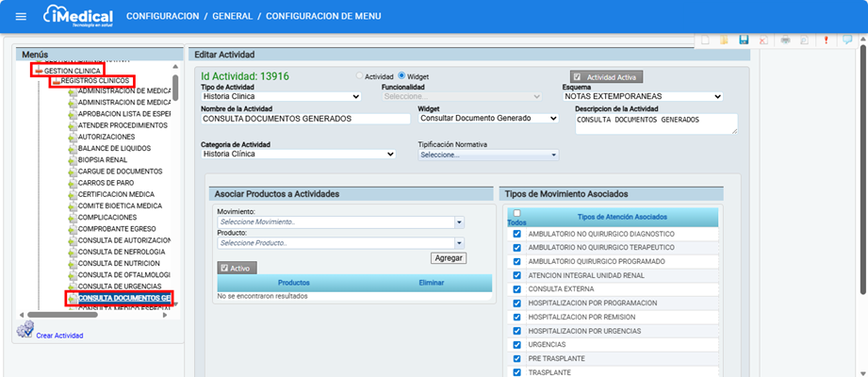
Task: Open the hamburger menu
Action: (x=22, y=16)
